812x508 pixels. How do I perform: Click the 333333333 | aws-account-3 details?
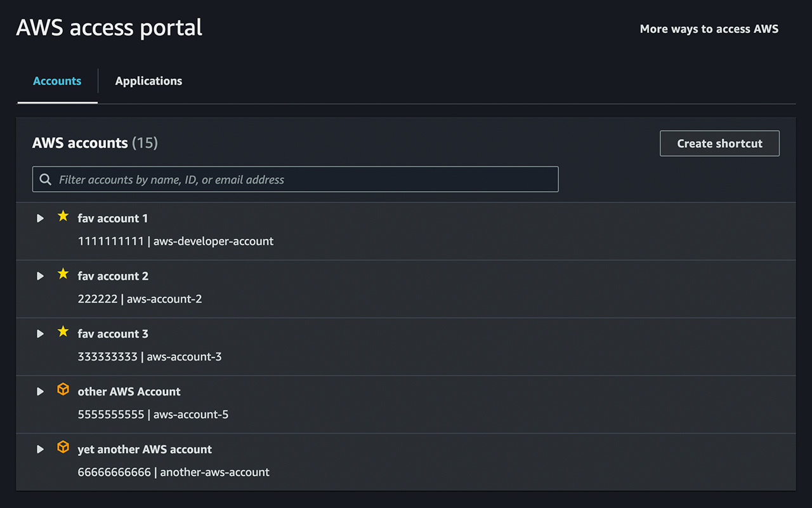coord(150,357)
